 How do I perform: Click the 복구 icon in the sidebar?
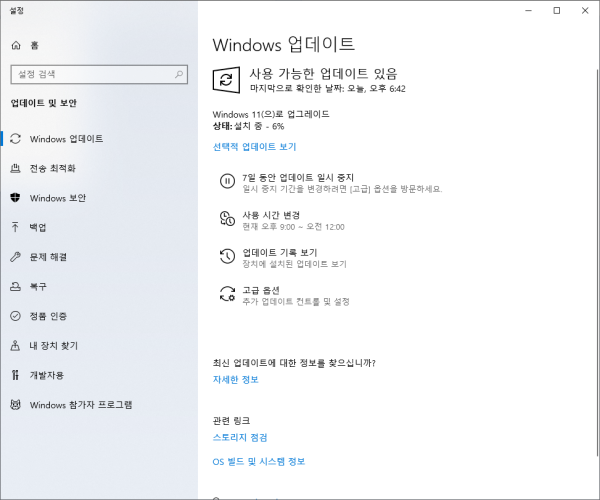15,286
